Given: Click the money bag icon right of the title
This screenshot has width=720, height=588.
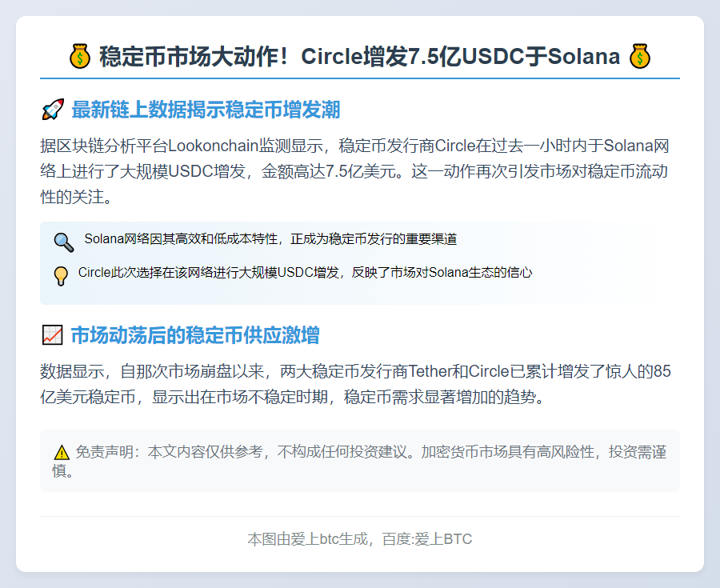Looking at the screenshot, I should point(642,56).
